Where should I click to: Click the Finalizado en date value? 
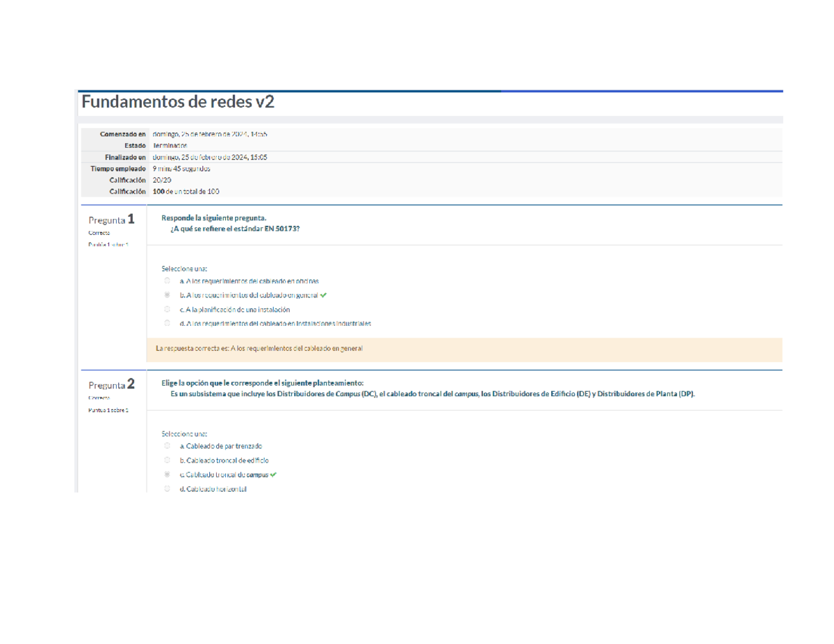tap(209, 157)
